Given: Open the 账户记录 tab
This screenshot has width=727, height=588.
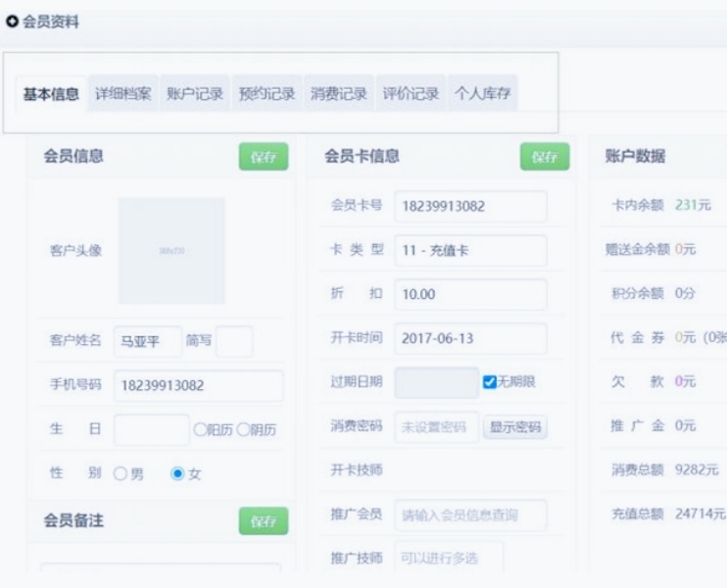Looking at the screenshot, I should click(195, 94).
